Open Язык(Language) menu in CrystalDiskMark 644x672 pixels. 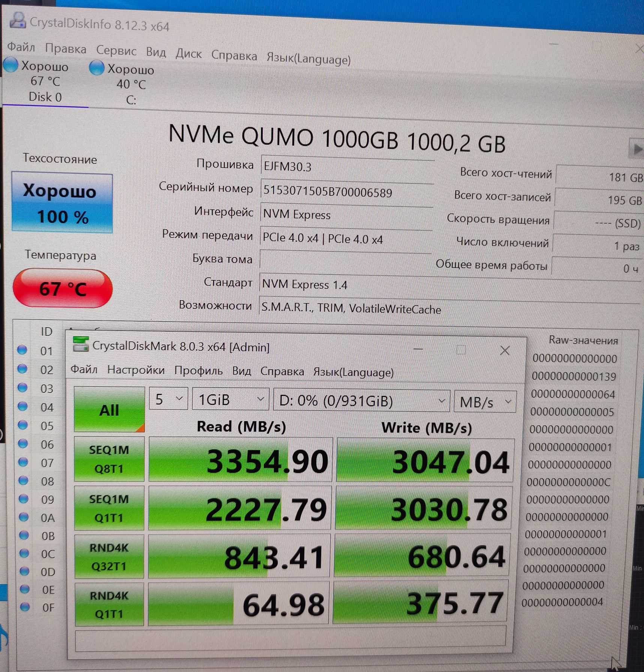click(x=353, y=373)
